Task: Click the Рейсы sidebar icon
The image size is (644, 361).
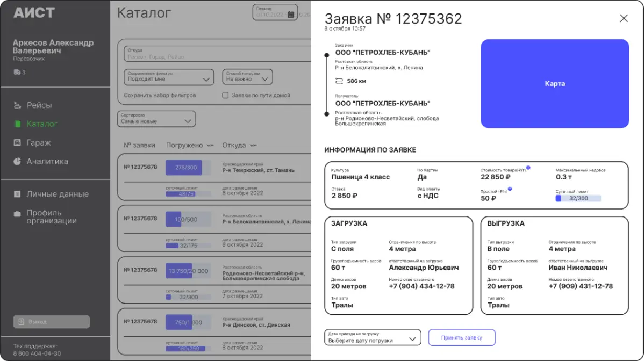Action: [x=17, y=105]
